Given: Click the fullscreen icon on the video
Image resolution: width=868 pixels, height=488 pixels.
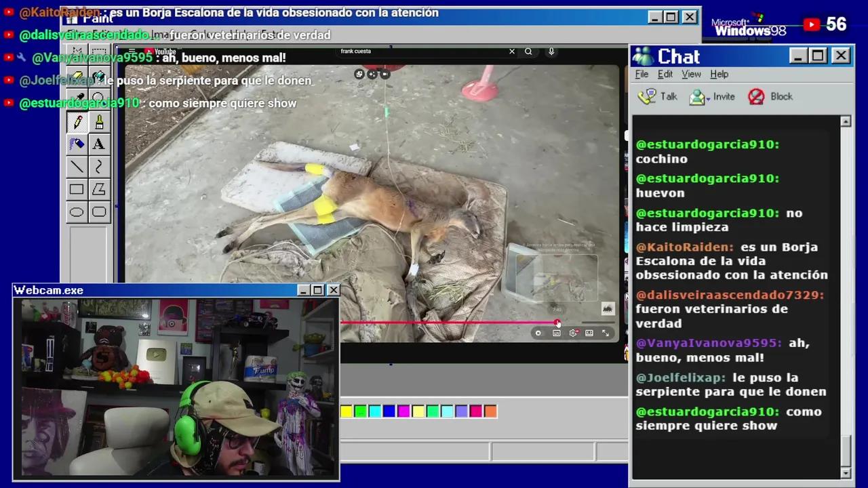Looking at the screenshot, I should [606, 333].
